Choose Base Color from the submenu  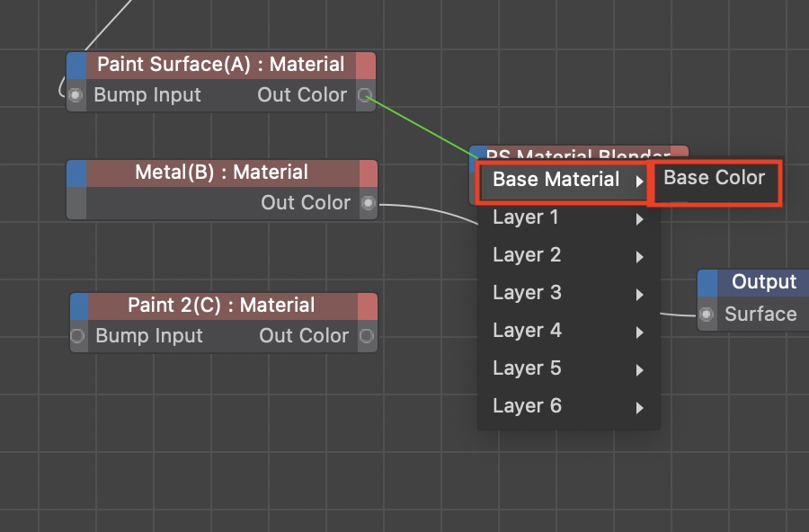714,178
